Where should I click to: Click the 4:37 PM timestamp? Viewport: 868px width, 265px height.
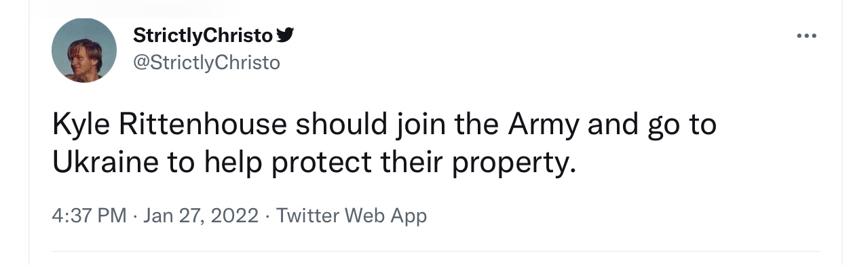[90, 216]
